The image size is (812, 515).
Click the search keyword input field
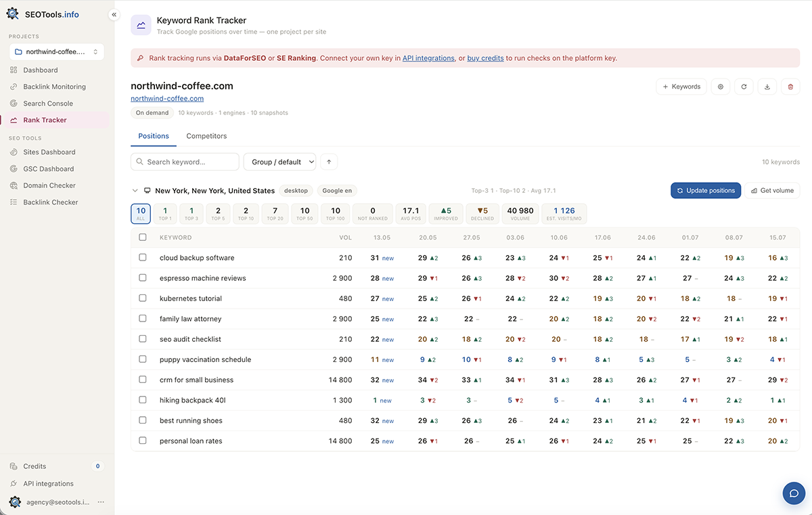click(x=185, y=162)
